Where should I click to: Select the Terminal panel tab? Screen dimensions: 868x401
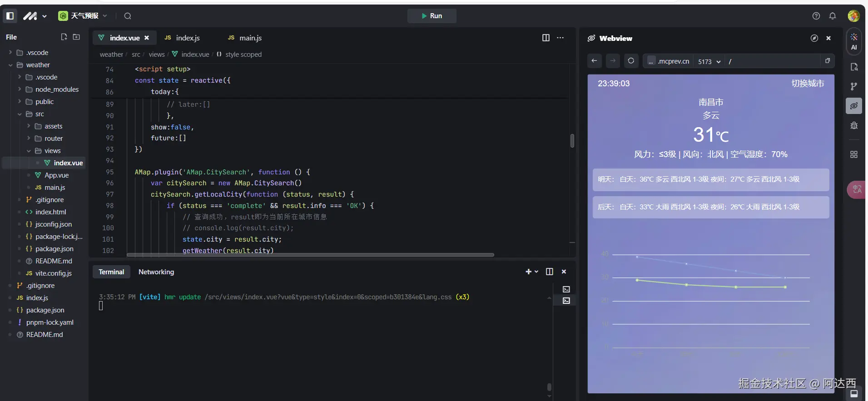[x=111, y=272]
